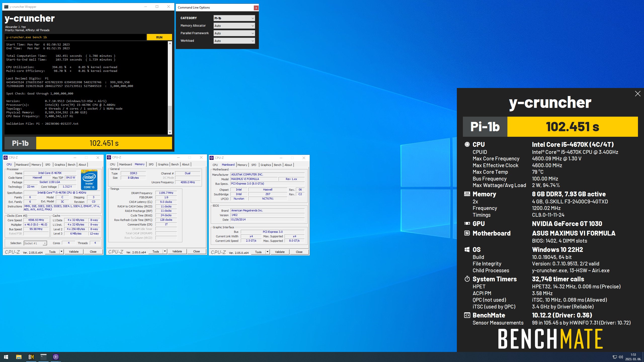Screen dimensions: 644x362
Task: Open Graphics tab in CPU-Z Memory window
Action: [x=163, y=164]
